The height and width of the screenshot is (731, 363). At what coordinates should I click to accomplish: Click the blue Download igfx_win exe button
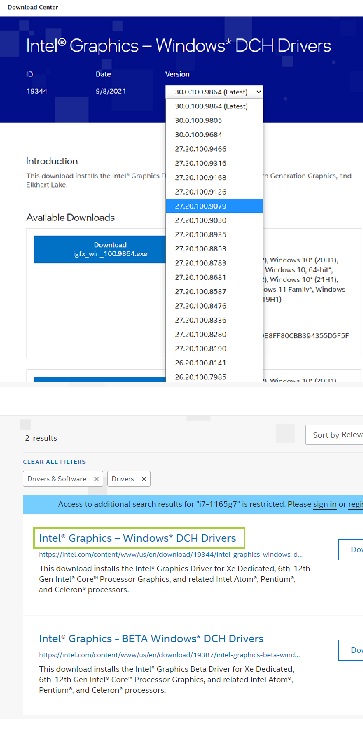[x=100, y=249]
